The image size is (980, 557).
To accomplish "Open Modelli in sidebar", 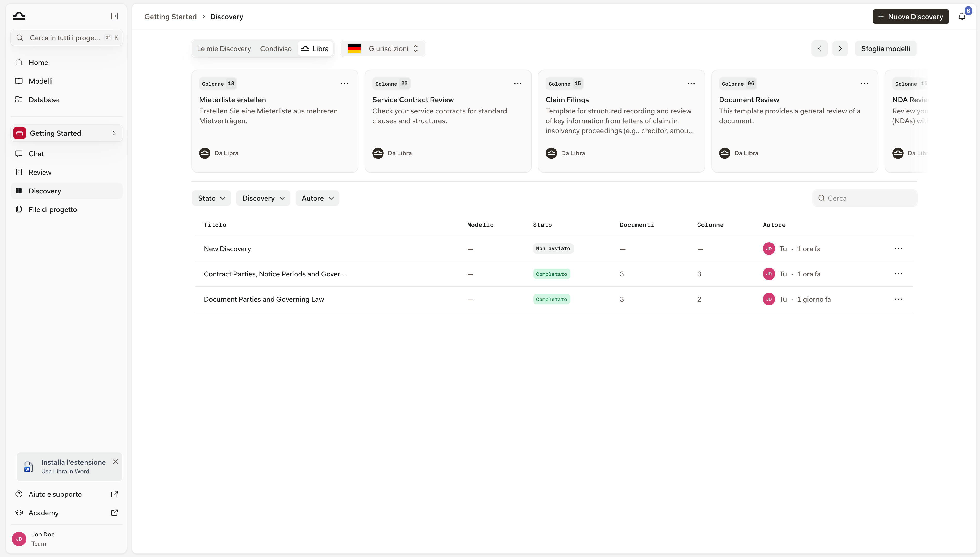I will pyautogui.click(x=67, y=81).
